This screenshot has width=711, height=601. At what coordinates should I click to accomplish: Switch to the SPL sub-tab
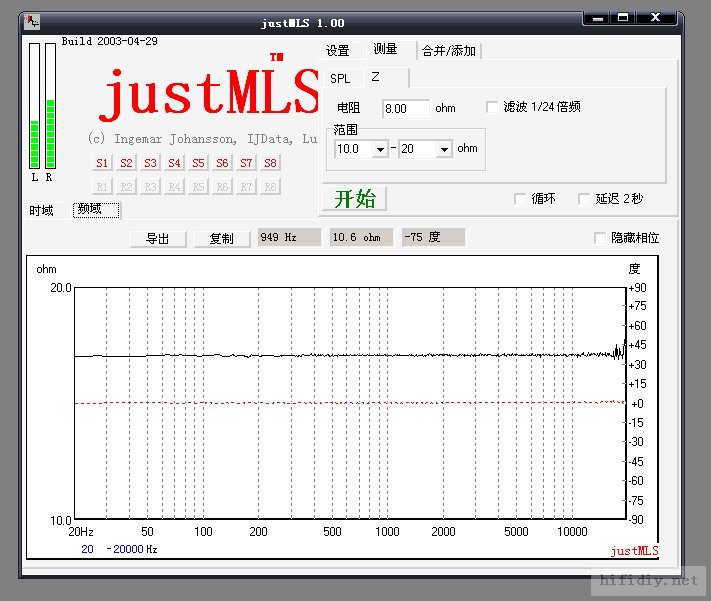[340, 78]
